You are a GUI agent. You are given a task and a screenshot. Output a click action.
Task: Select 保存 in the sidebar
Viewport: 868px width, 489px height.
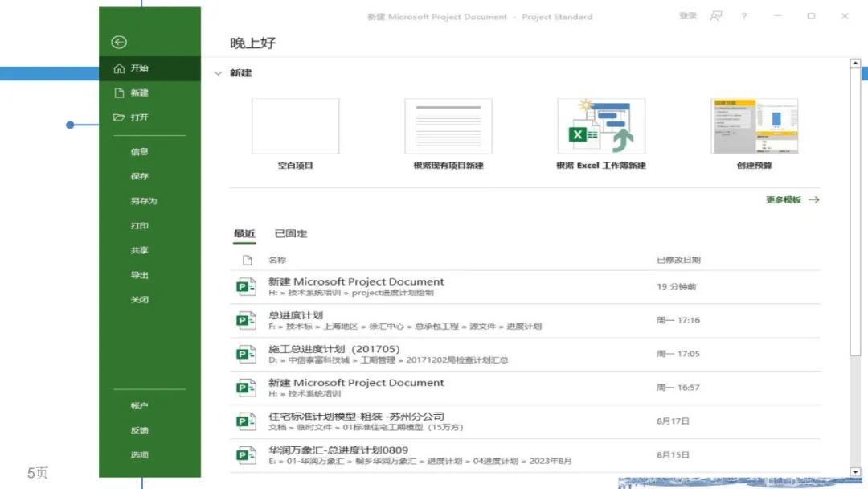click(x=139, y=176)
